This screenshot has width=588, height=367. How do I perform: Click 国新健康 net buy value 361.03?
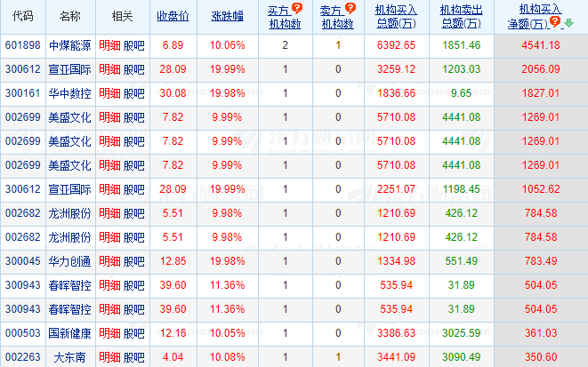click(541, 333)
